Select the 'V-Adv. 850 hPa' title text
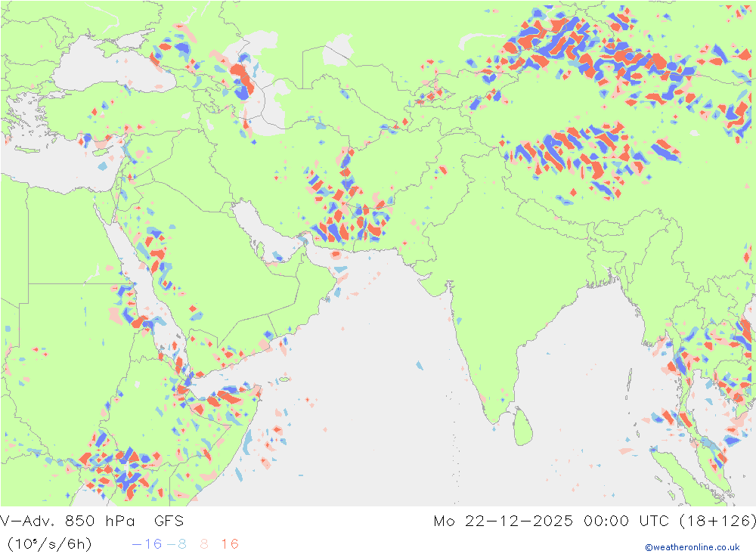Image resolution: width=756 pixels, height=554 pixels. (x=67, y=522)
